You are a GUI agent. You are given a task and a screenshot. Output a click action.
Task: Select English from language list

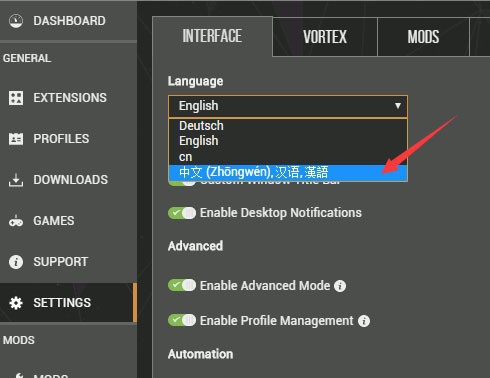tap(288, 141)
